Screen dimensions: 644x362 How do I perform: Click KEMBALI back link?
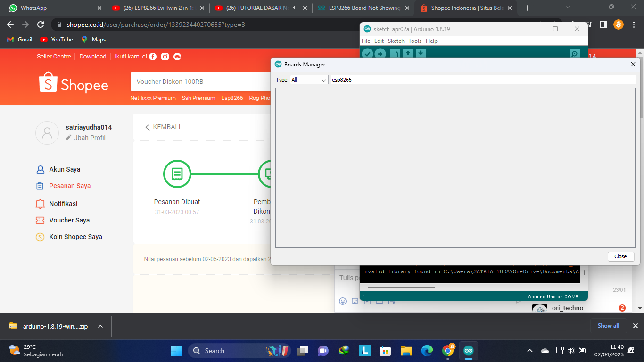coord(162,127)
